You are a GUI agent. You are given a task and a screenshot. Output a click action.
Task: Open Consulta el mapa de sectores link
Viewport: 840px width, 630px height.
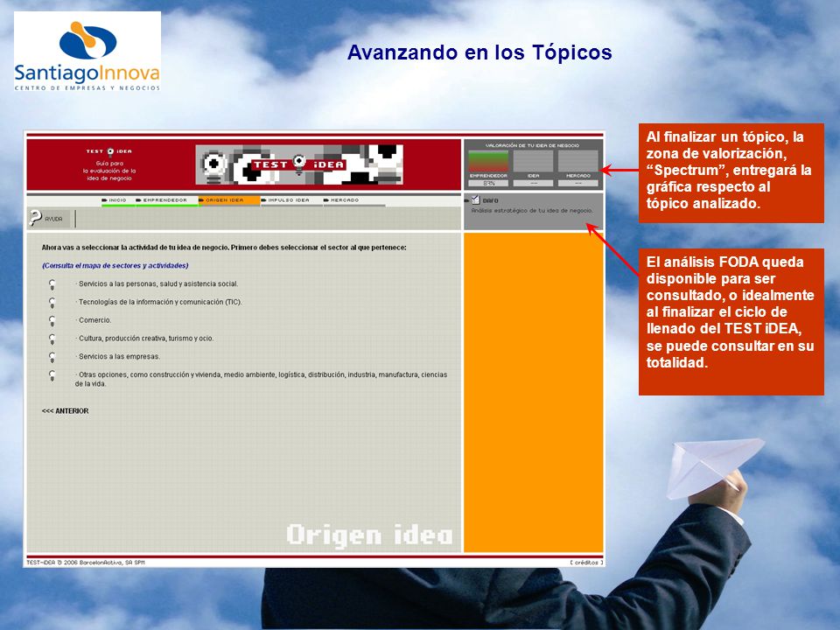click(x=115, y=266)
